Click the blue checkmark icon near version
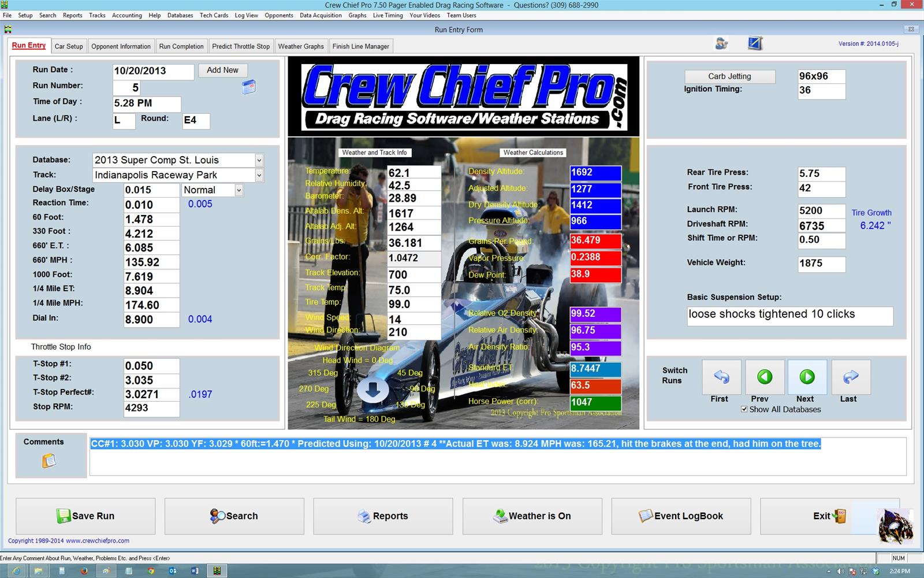 pyautogui.click(x=755, y=43)
